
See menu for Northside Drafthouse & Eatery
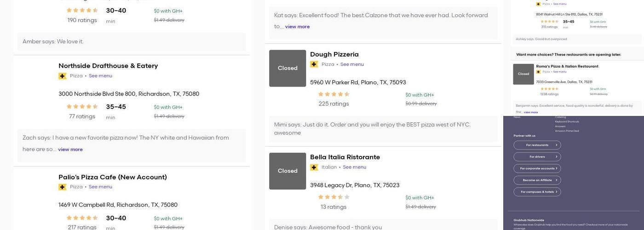(100, 76)
